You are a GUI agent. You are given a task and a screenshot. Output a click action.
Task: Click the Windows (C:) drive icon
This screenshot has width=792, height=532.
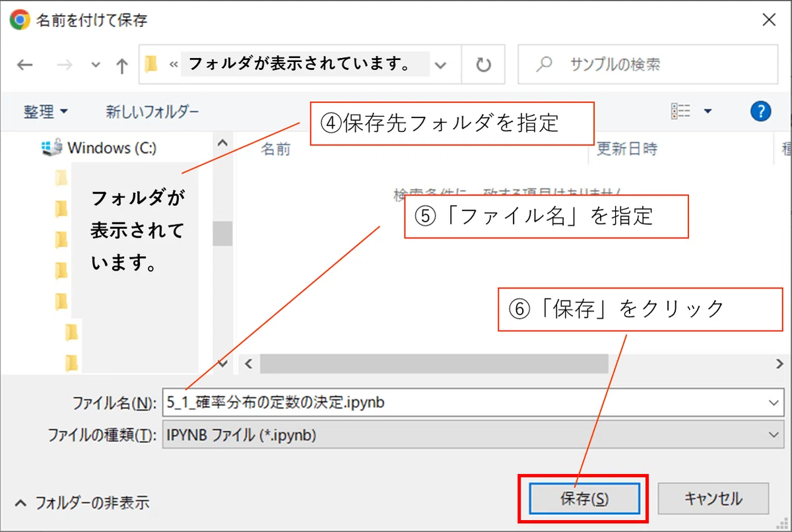(x=52, y=148)
